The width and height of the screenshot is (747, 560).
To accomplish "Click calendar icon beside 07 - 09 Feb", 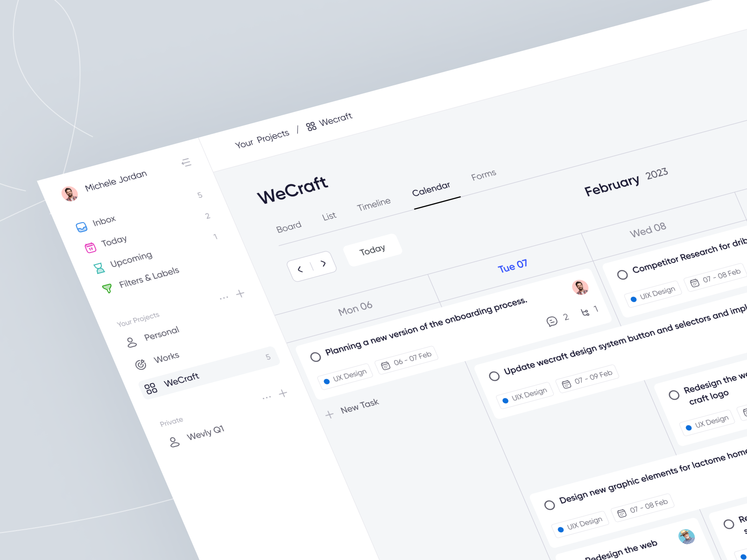I will [566, 384].
